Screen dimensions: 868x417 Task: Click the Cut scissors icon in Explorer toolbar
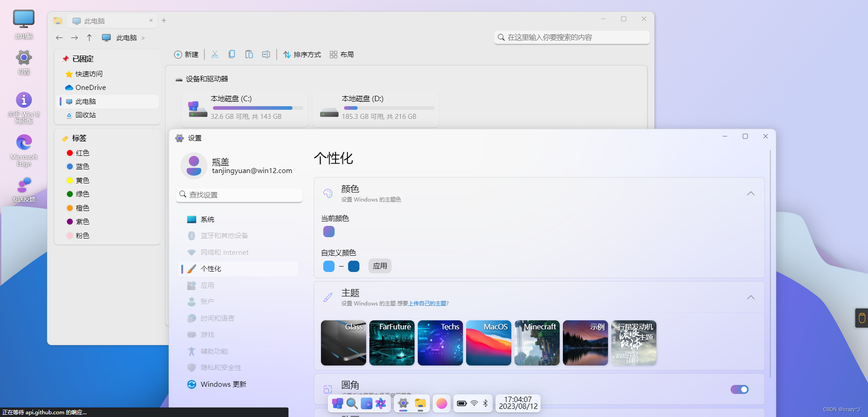(215, 54)
